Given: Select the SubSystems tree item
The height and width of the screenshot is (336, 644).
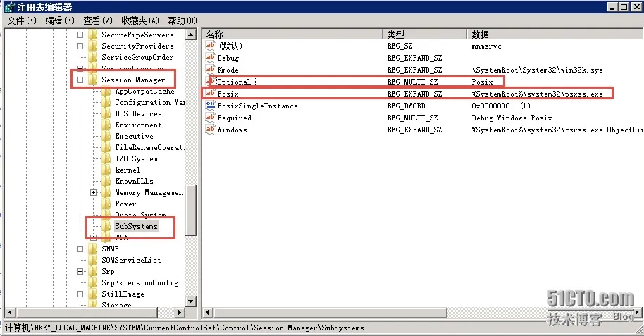Looking at the screenshot, I should [x=136, y=226].
